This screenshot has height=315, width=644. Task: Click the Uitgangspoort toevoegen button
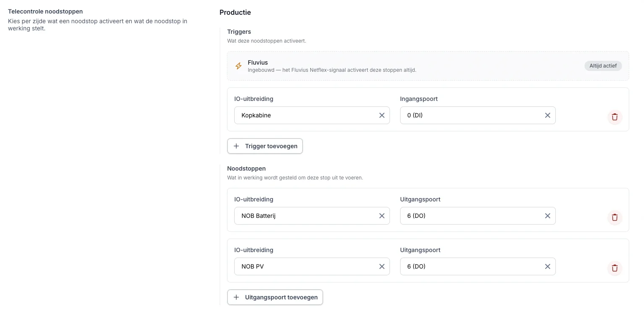275,297
